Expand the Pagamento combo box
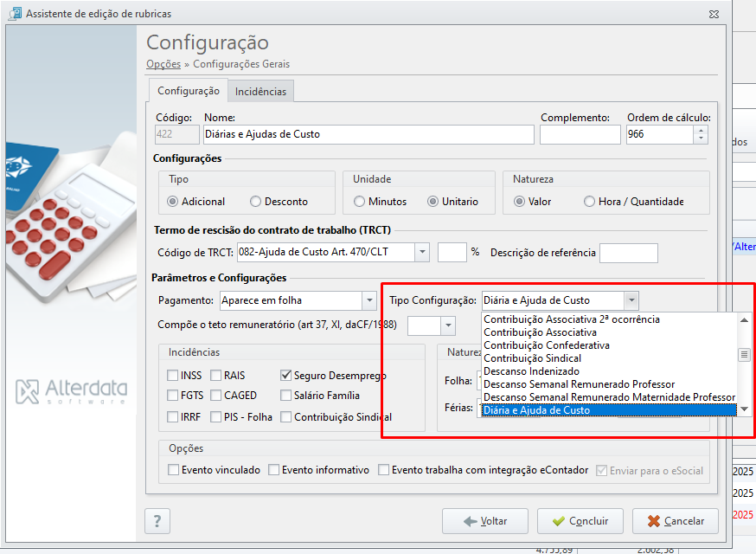The height and width of the screenshot is (554, 756). (369, 300)
